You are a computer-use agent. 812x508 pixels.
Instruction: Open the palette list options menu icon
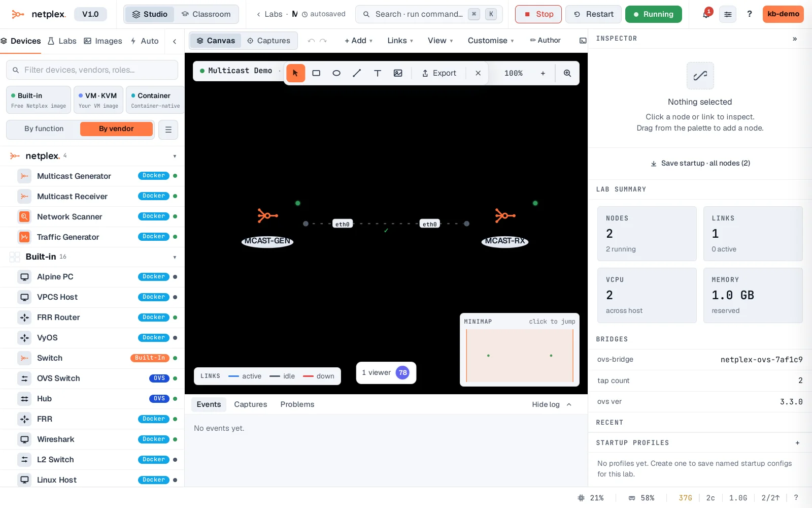[168, 130]
